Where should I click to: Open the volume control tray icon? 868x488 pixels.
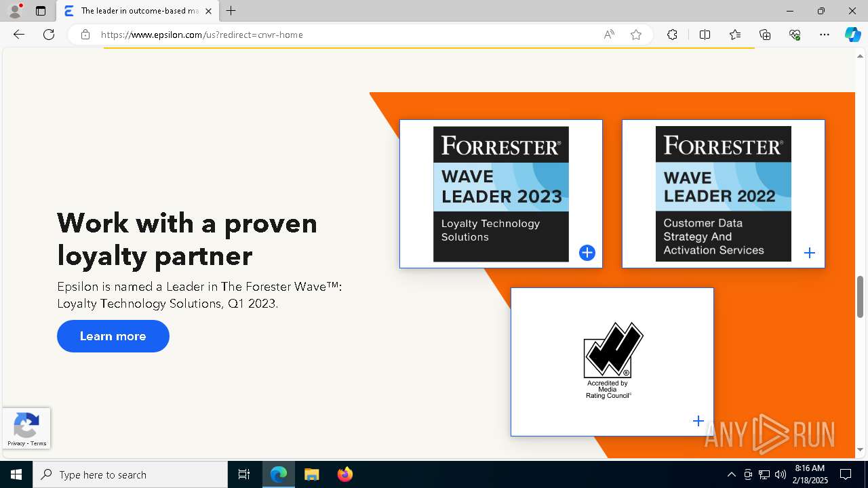781,474
